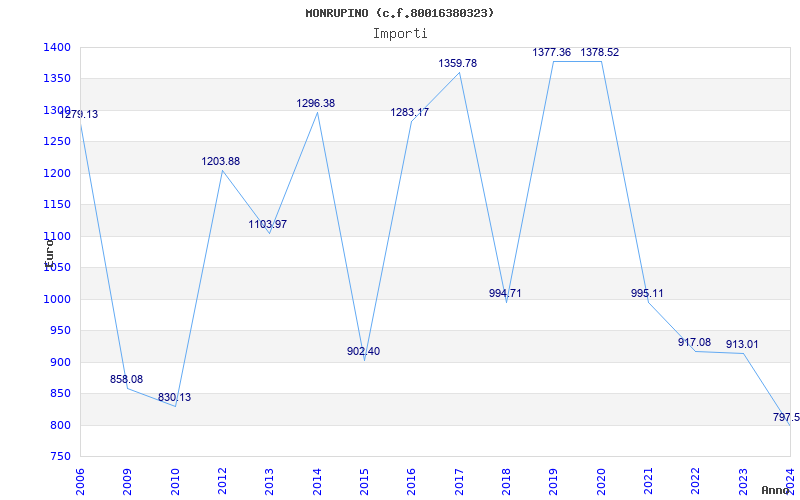
Task: Click y-axis value 1150
Action: coord(57,205)
